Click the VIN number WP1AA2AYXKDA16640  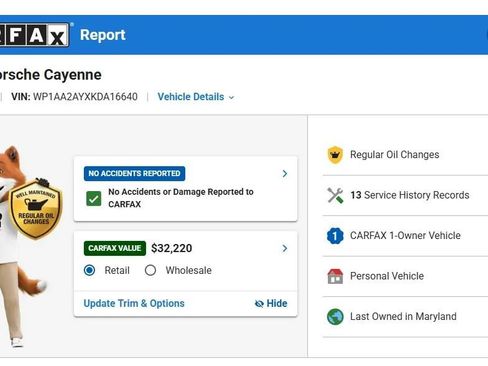(x=85, y=97)
